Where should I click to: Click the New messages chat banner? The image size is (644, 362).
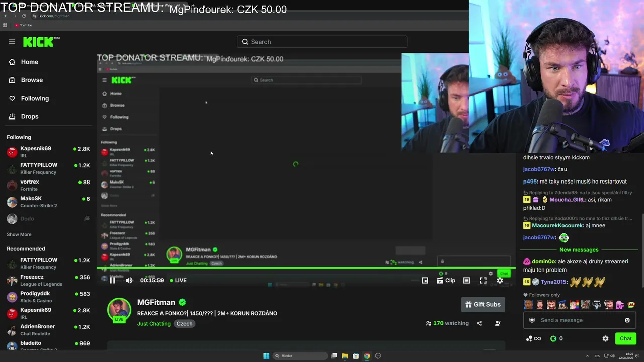coord(579,250)
